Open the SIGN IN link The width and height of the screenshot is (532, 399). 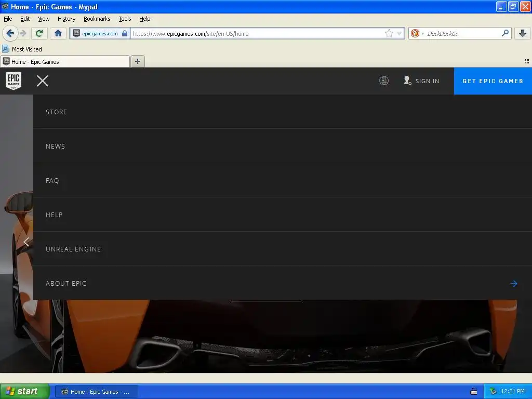click(427, 81)
